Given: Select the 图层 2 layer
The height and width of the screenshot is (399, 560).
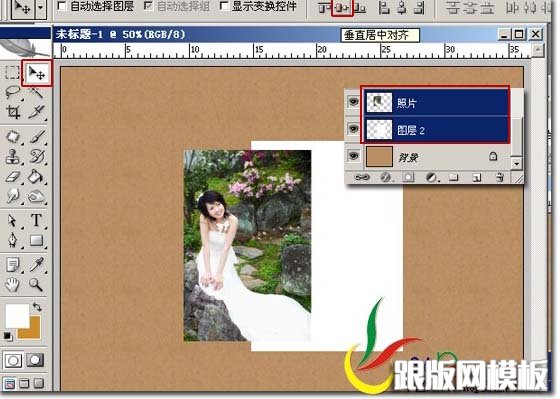Looking at the screenshot, I should coord(436,130).
